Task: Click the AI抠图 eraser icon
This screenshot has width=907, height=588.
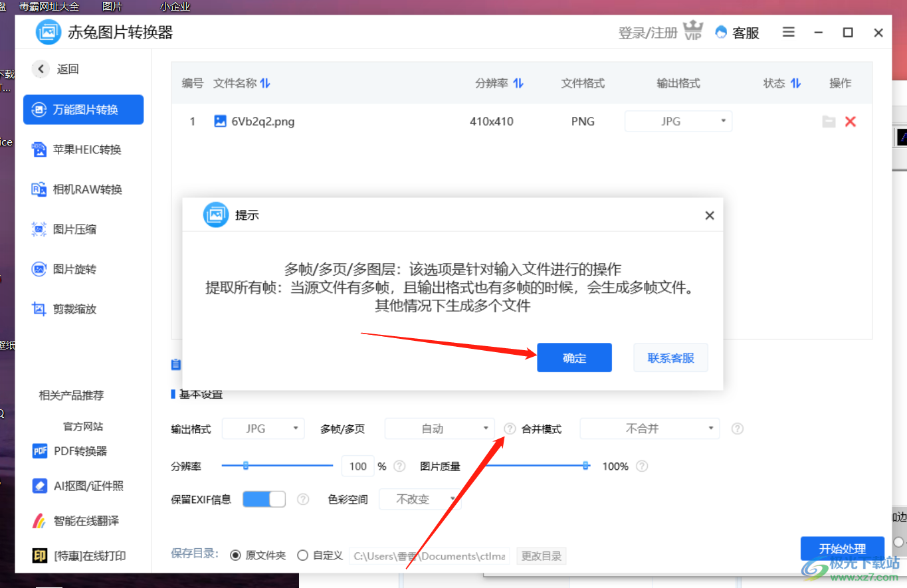Action: point(40,486)
